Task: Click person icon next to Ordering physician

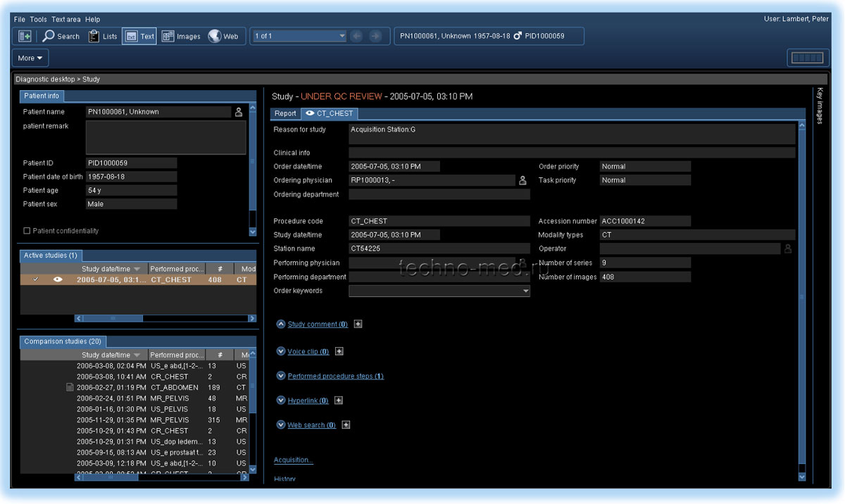Action: click(522, 181)
